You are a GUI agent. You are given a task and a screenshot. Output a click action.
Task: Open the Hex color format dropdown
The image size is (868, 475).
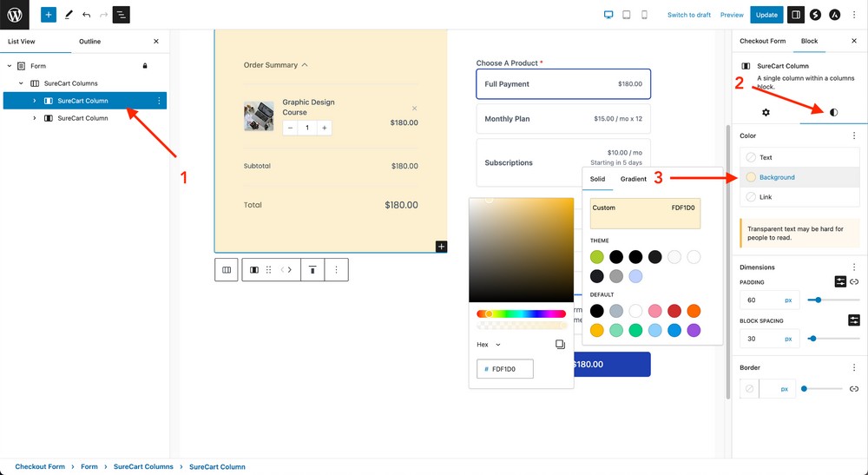point(488,345)
